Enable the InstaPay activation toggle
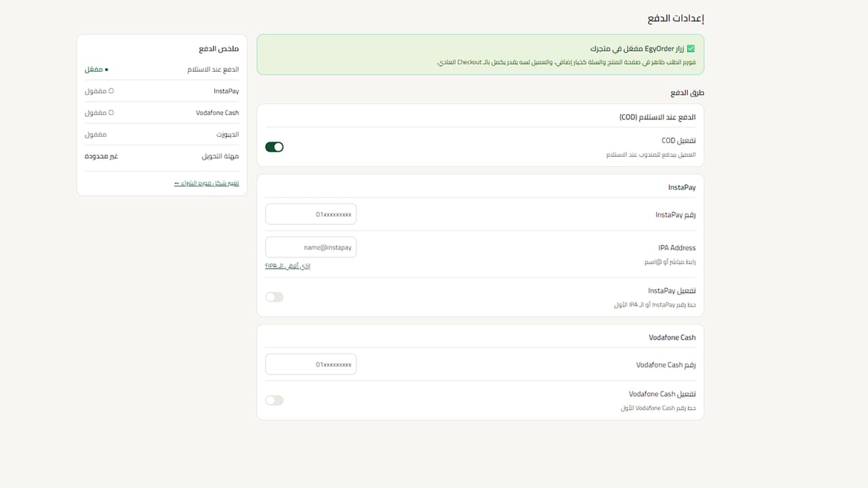 pos(274,297)
